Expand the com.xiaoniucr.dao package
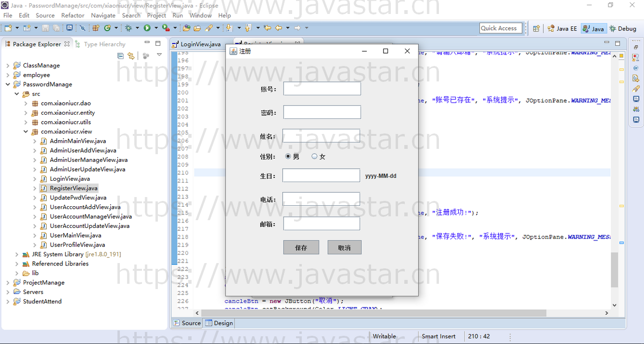 [26, 103]
